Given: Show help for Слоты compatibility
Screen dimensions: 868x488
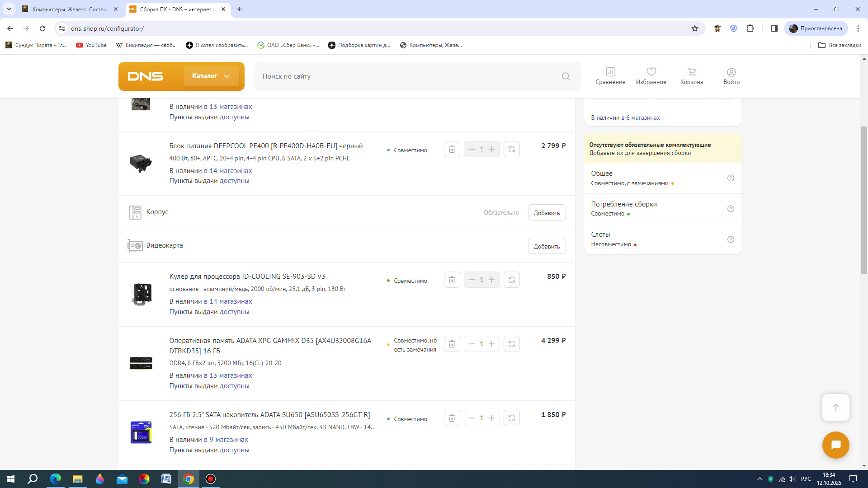Looking at the screenshot, I should (x=731, y=239).
